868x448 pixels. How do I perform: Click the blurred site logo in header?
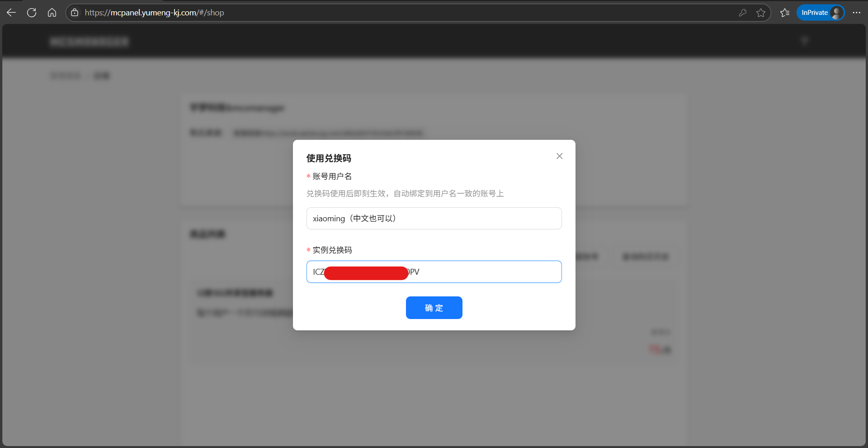pyautogui.click(x=89, y=42)
